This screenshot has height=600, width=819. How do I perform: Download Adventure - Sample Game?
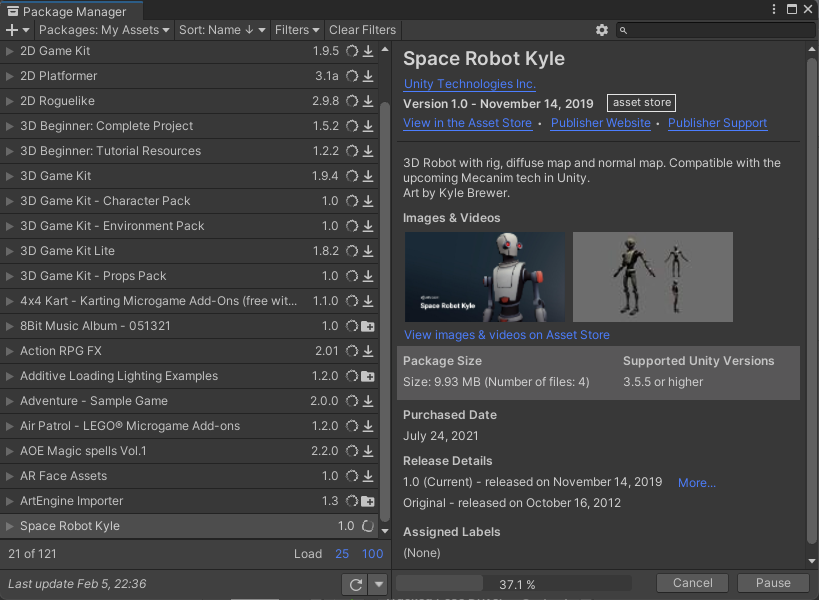[x=368, y=402]
